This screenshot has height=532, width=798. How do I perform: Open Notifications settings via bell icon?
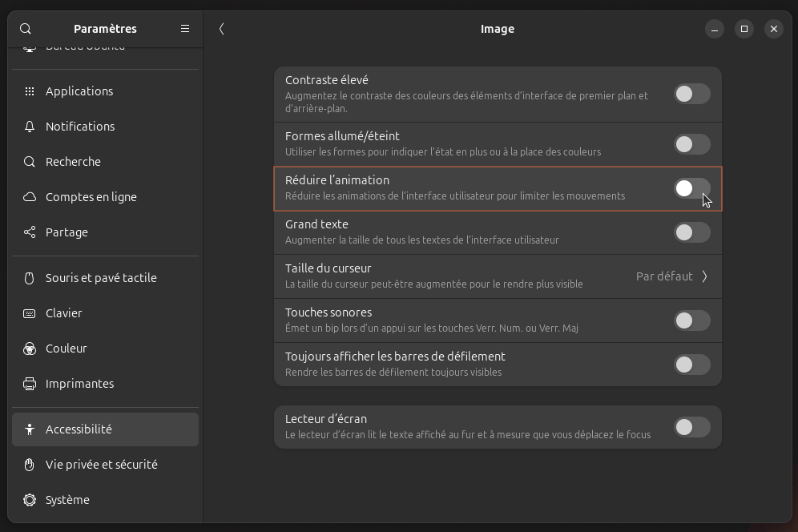(x=29, y=126)
